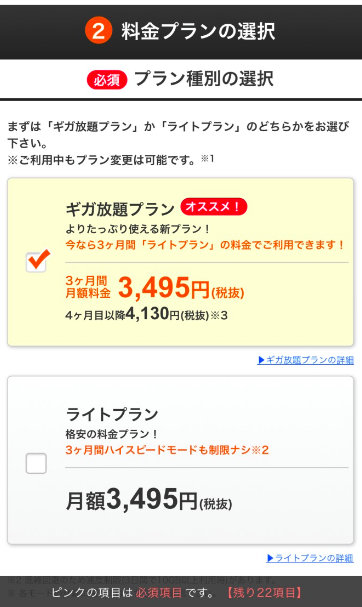
Task: Click the 3ヶ月間ハイスピードモードも制限ナシ text
Action: 167,450
